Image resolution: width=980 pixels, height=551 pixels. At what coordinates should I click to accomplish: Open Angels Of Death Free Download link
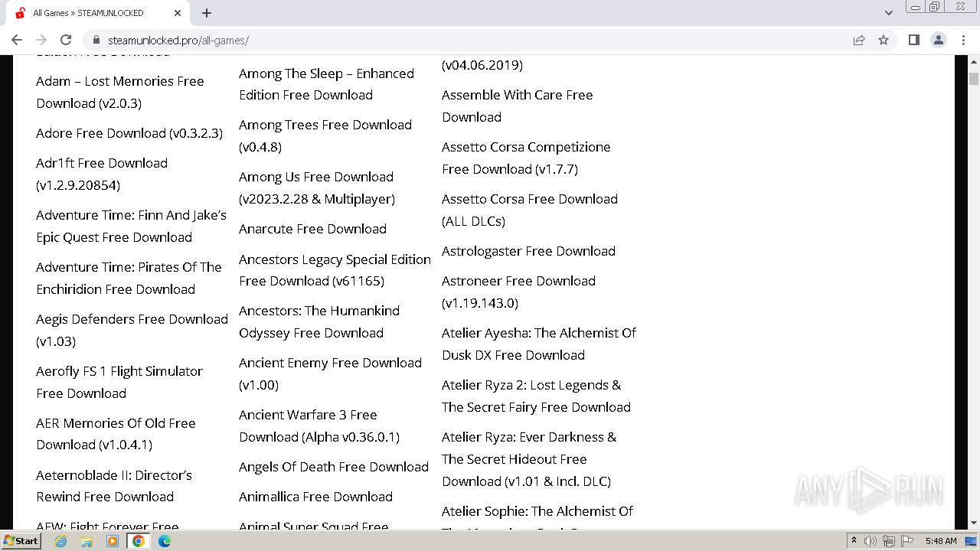[334, 467]
